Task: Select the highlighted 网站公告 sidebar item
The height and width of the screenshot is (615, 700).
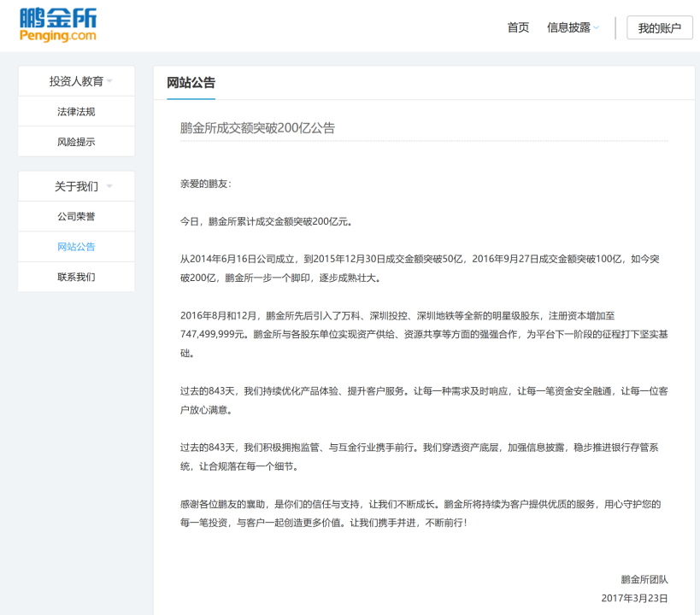Action: pyautogui.click(x=76, y=247)
